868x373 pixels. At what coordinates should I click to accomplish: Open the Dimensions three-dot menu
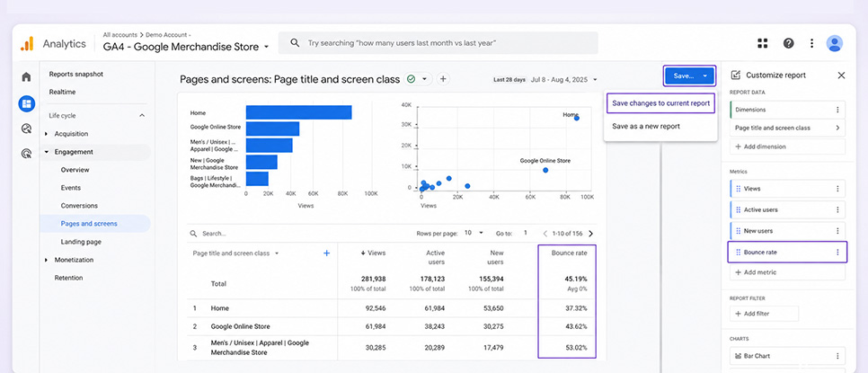837,111
